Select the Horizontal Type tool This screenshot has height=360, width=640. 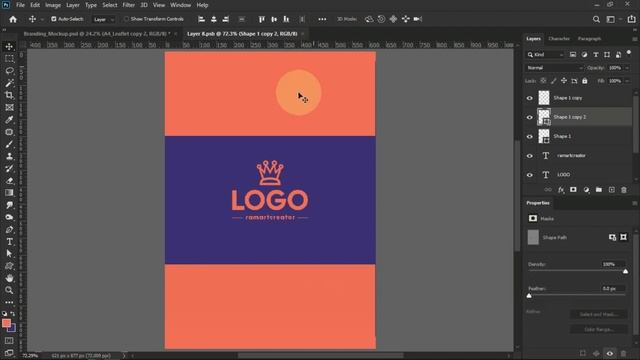click(x=9, y=242)
